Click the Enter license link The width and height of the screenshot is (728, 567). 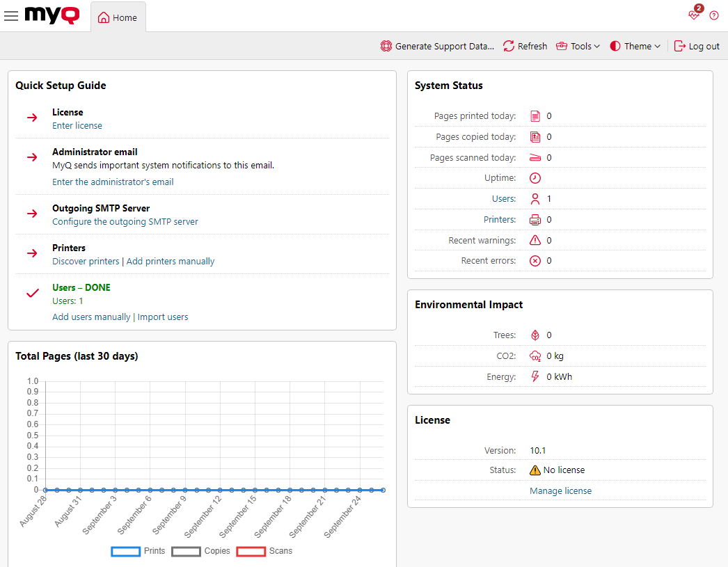(x=77, y=125)
